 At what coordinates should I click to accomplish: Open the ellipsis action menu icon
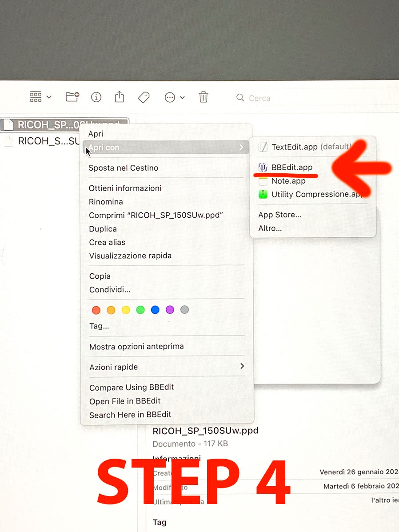tap(170, 98)
